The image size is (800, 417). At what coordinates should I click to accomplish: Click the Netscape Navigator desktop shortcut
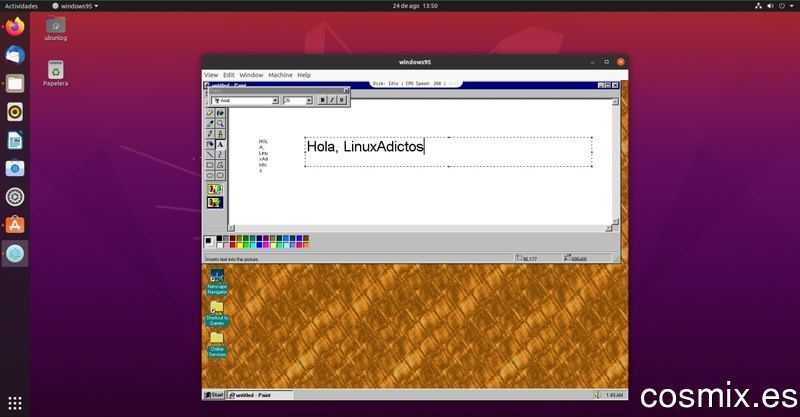pyautogui.click(x=217, y=282)
